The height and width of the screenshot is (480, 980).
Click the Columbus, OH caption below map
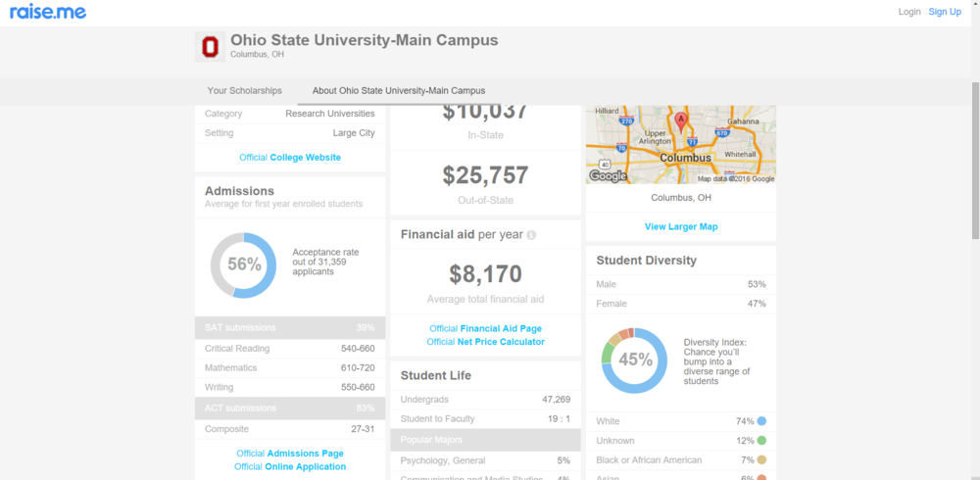point(681,198)
